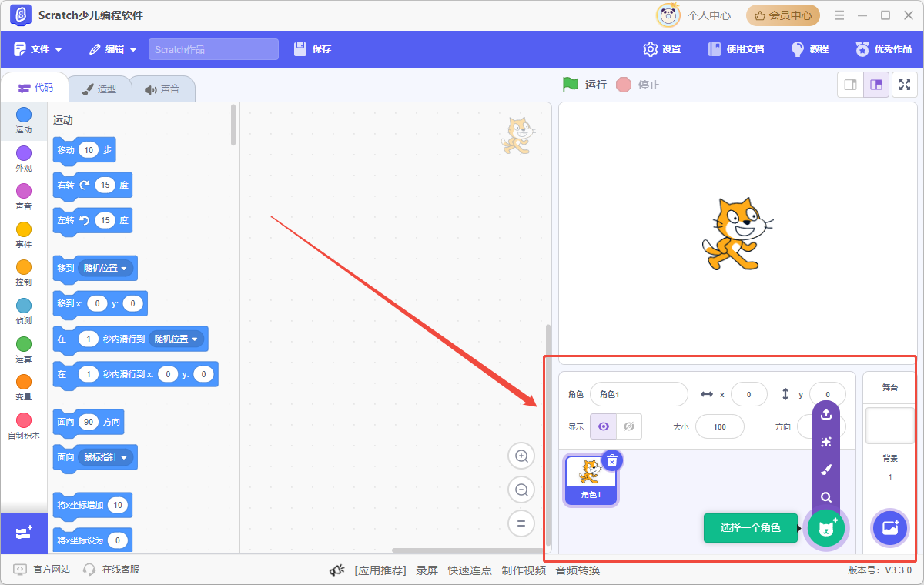Select the 角色1 sprite thumbnail
924x585 pixels.
pos(591,480)
